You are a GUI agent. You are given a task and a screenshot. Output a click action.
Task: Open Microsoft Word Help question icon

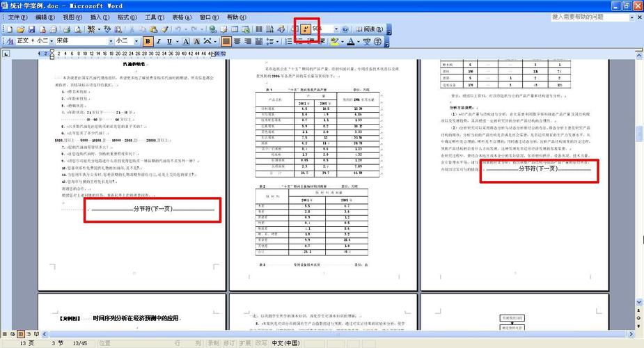point(345,29)
